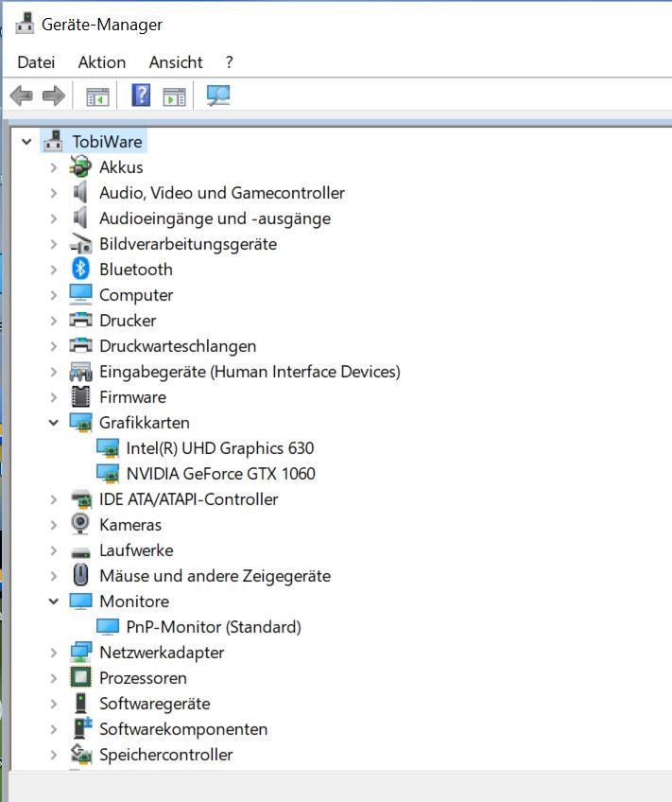Viewport: 672px width, 802px height.
Task: Click the Bluetooth category icon
Action: point(80,269)
